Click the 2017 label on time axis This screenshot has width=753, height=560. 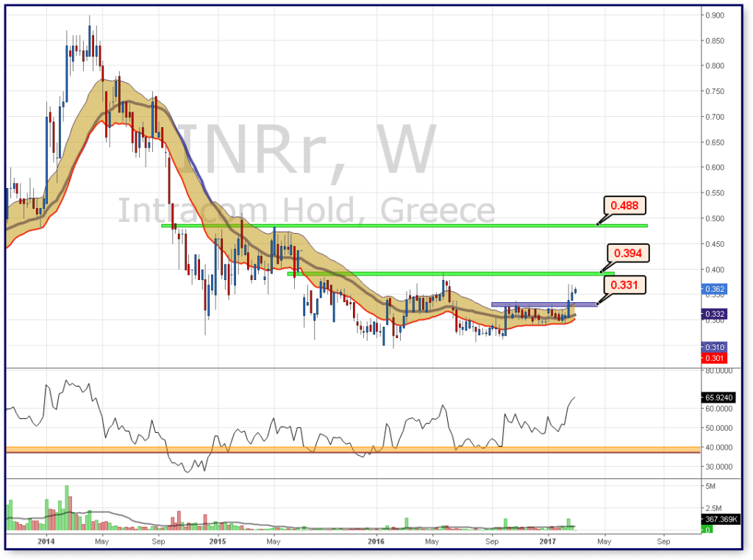[x=547, y=542]
